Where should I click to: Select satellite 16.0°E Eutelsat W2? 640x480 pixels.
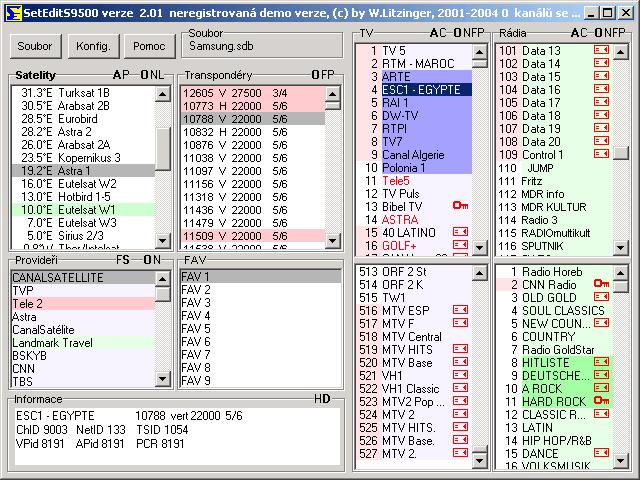pos(83,184)
